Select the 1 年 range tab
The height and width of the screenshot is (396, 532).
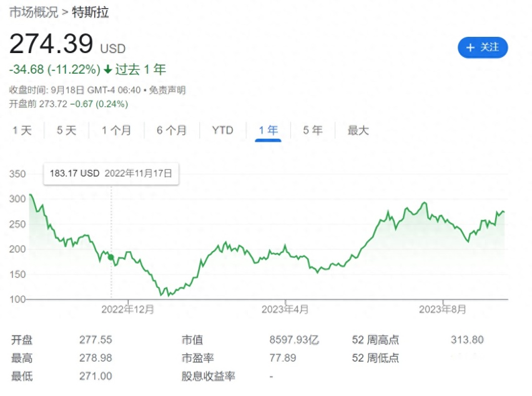coord(268,131)
